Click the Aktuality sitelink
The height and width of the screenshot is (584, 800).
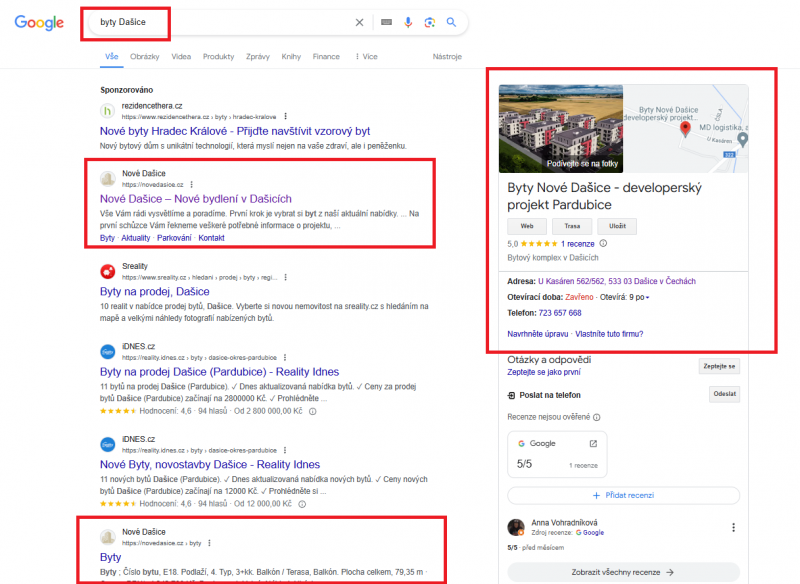pos(136,238)
